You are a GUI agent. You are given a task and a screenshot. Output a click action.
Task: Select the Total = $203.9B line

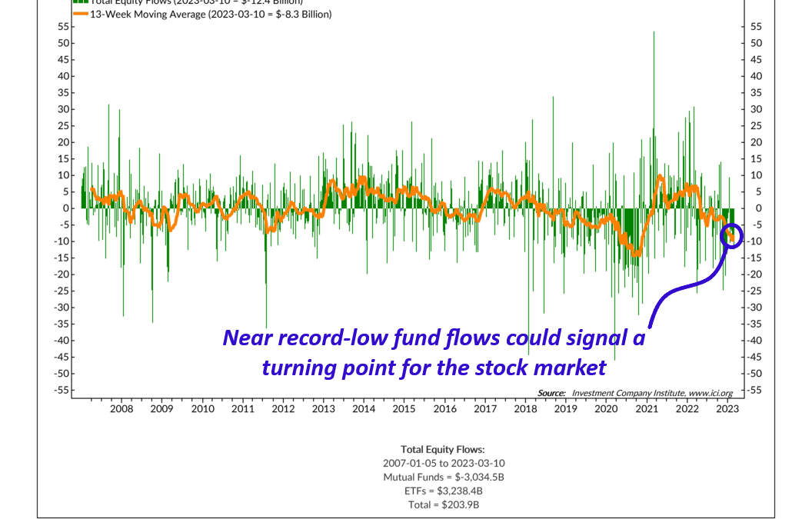(x=443, y=504)
